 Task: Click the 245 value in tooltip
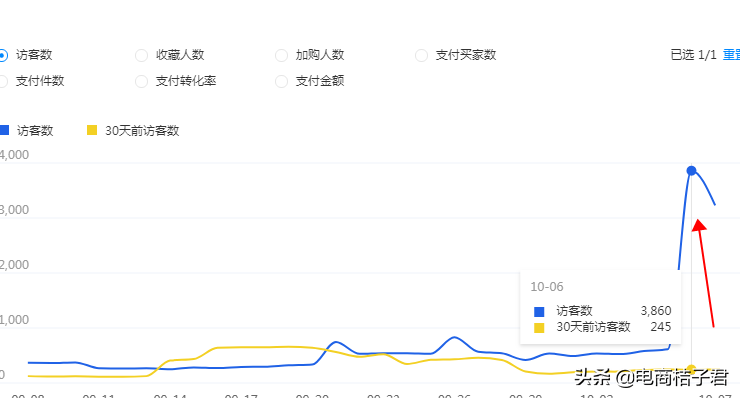click(661, 327)
